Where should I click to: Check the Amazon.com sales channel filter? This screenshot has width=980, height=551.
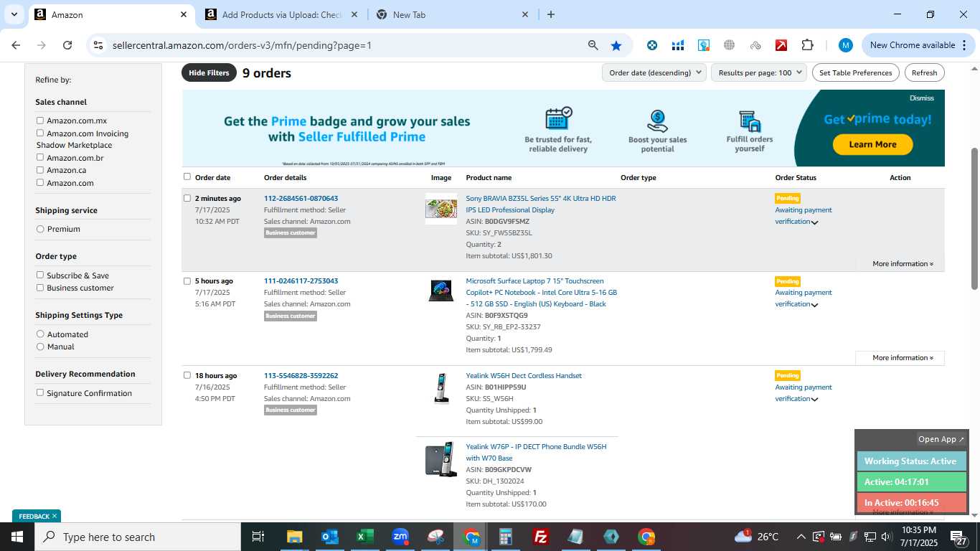(40, 182)
